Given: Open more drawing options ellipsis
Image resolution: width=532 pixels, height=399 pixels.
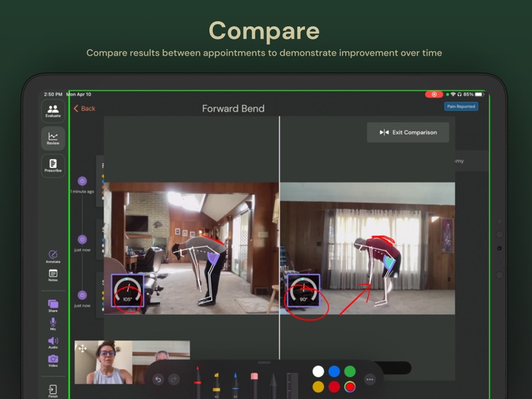Looking at the screenshot, I should tap(370, 379).
